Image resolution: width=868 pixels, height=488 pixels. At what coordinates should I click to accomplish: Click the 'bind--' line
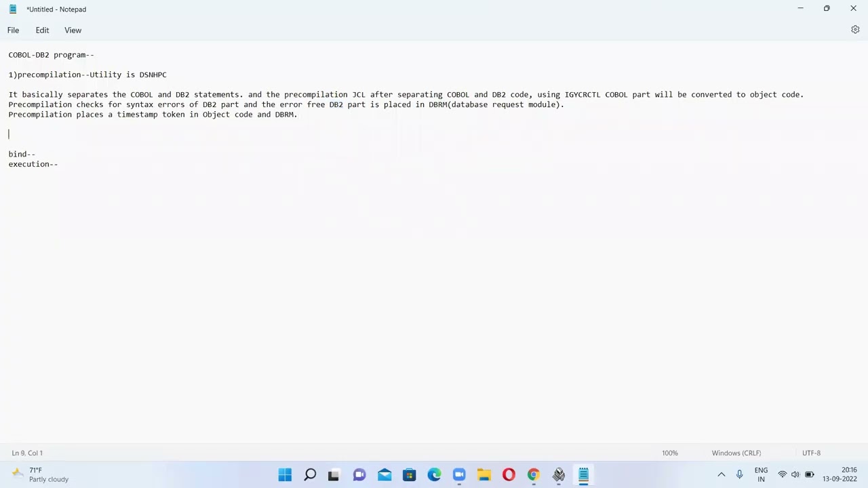22,154
